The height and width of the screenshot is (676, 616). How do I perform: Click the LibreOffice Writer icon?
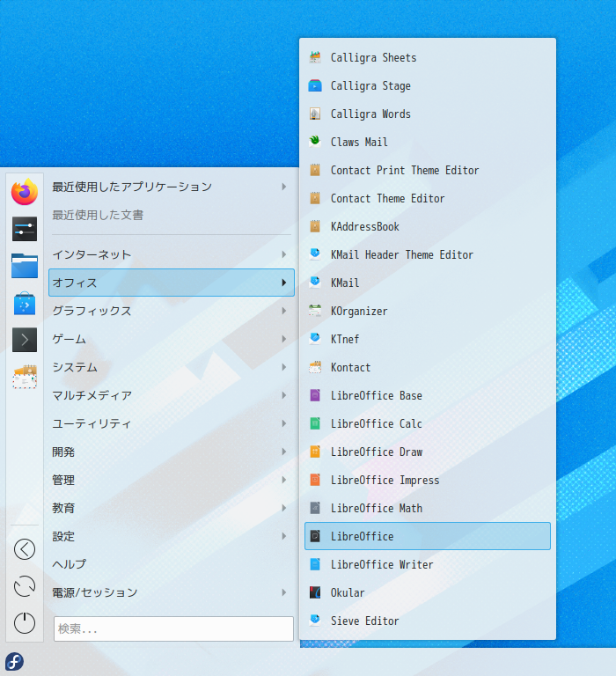coord(315,564)
